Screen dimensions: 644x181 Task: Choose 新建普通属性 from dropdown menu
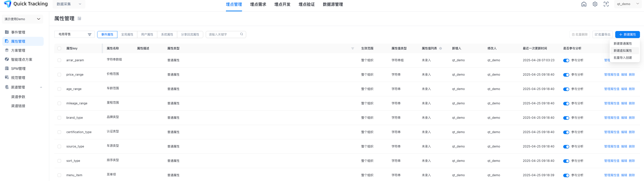click(625, 44)
